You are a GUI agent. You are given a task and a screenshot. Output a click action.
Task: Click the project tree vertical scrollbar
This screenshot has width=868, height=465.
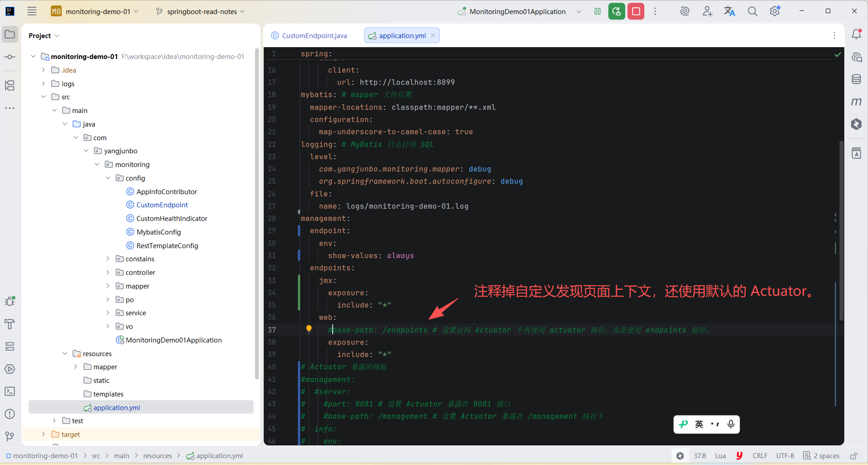click(x=257, y=213)
